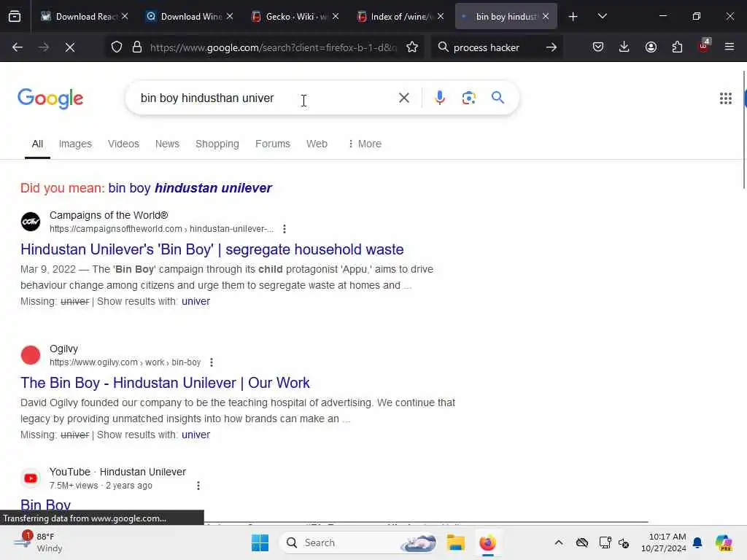The width and height of the screenshot is (747, 560).
Task: Open Firefox account menu
Action: pyautogui.click(x=651, y=47)
